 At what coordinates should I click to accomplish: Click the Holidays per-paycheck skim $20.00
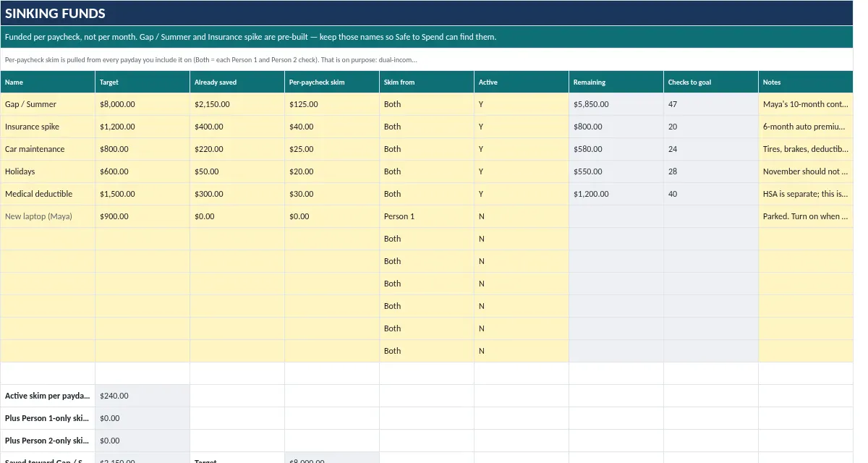(332, 171)
